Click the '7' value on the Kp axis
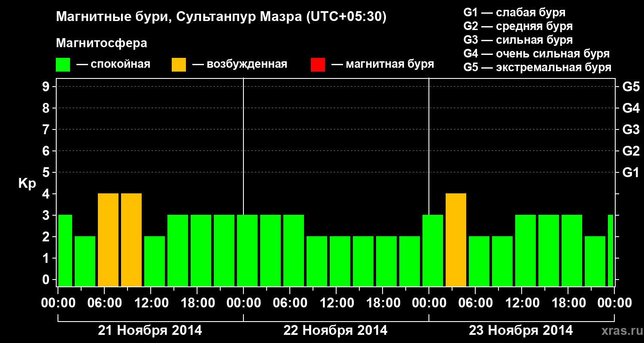The width and height of the screenshot is (644, 343). (46, 130)
